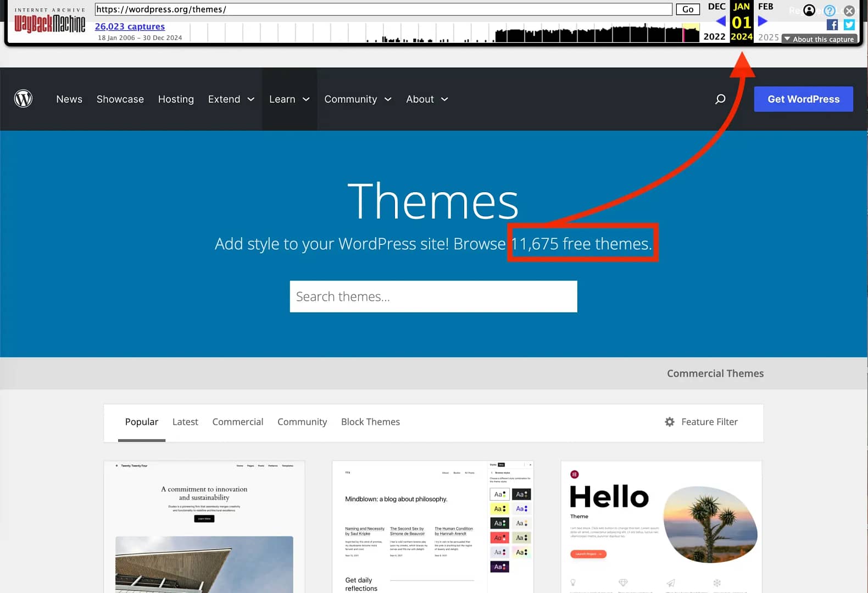The width and height of the screenshot is (868, 593).
Task: Click the Learn menu label
Action: coord(282,99)
